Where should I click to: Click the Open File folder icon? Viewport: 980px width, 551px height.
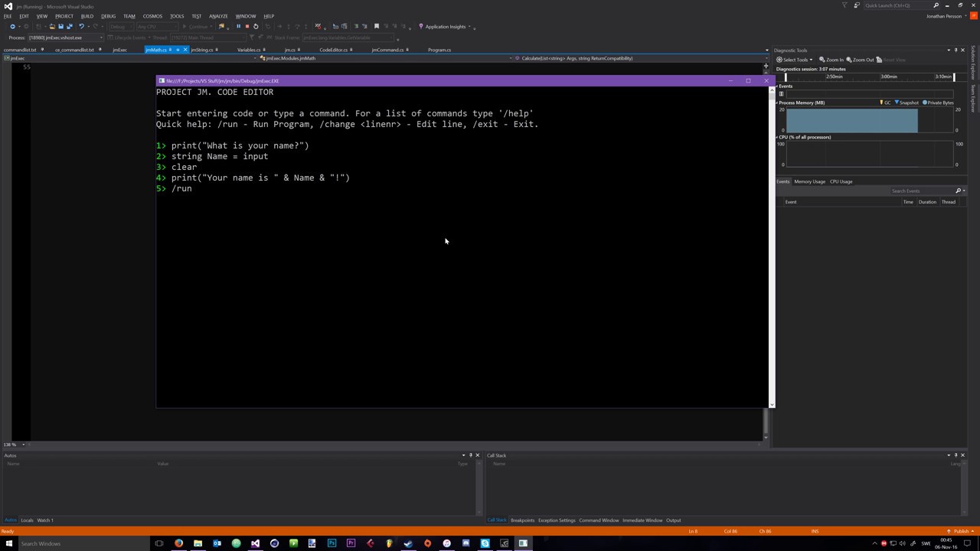(x=51, y=26)
